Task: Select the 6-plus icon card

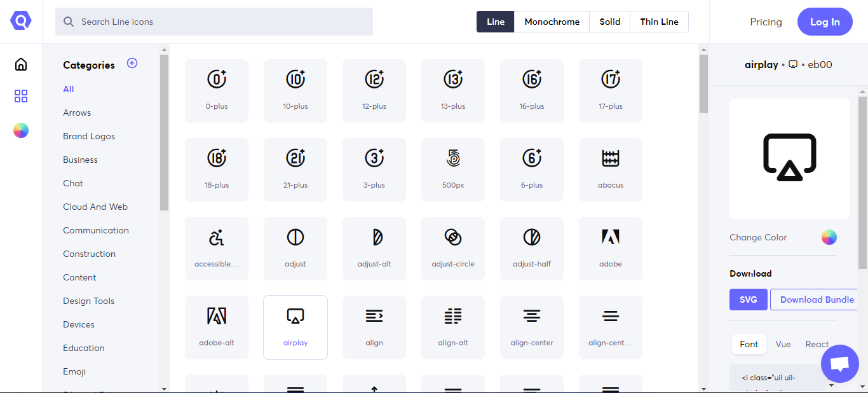Action: pyautogui.click(x=532, y=170)
